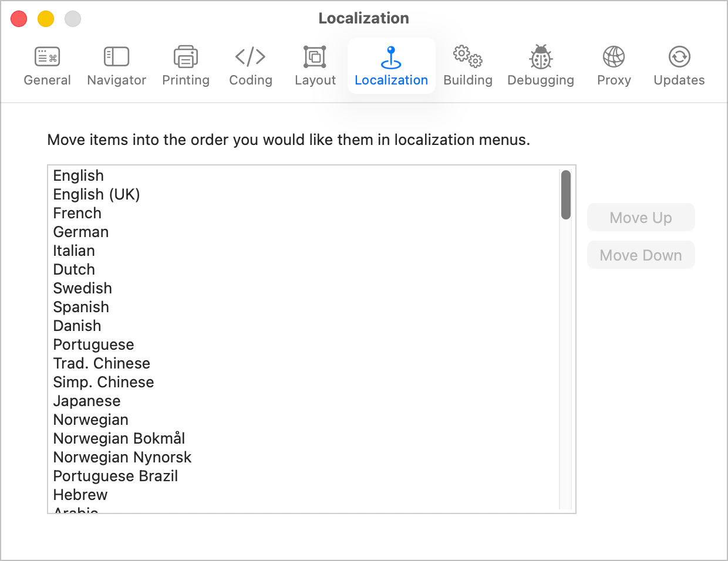This screenshot has height=561, width=728.
Task: Open the Printing preferences icon
Action: [186, 65]
